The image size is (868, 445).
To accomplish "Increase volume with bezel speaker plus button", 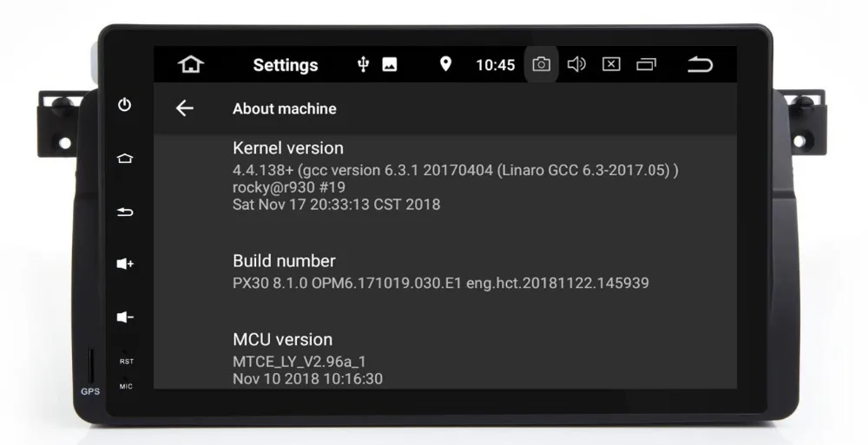I will [125, 264].
